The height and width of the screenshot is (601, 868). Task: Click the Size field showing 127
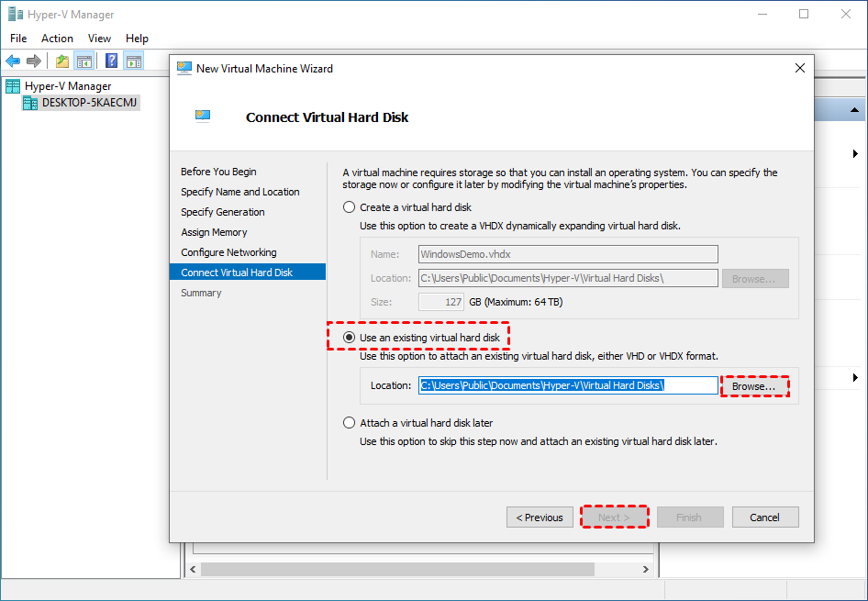click(441, 302)
